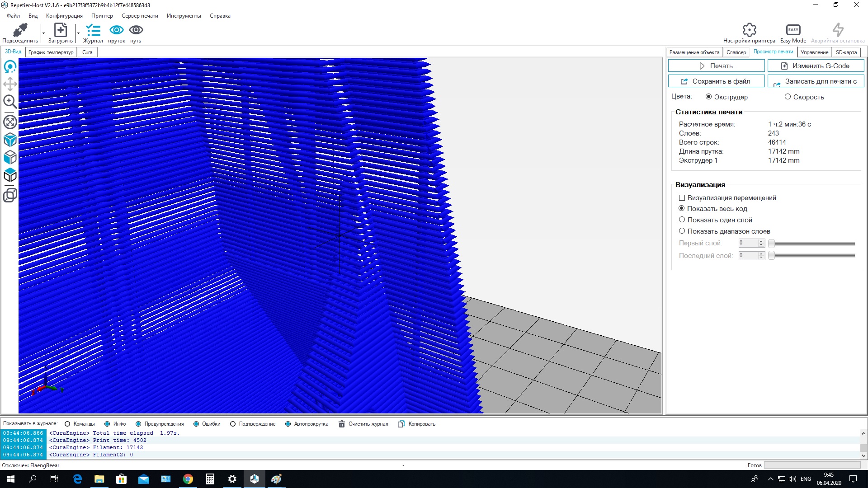Open the Конфигурация menu
The height and width of the screenshot is (488, 868).
pyautogui.click(x=64, y=16)
